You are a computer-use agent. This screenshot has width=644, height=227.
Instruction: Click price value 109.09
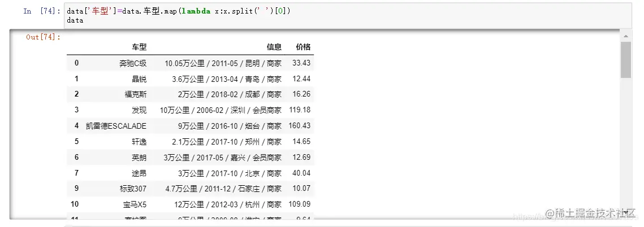tap(300, 204)
